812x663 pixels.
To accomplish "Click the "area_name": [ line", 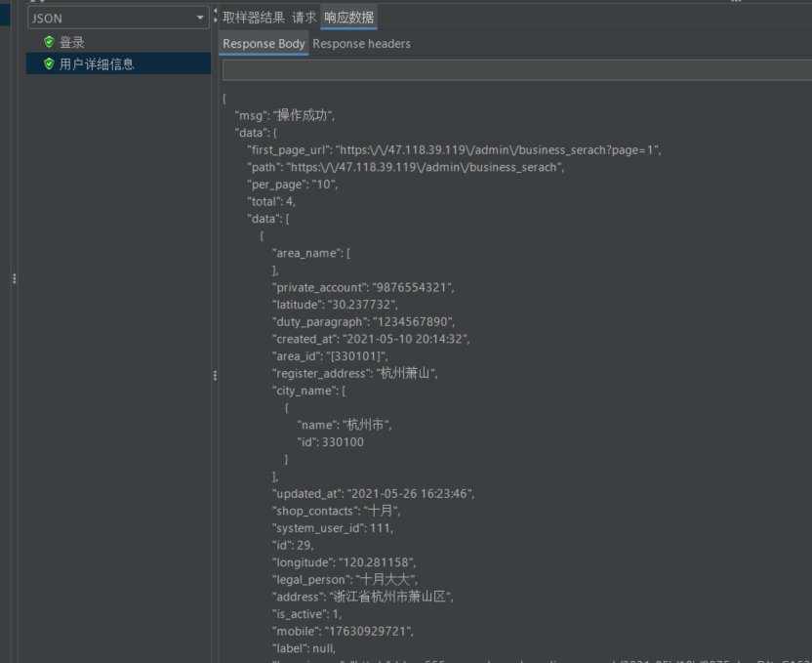I will (311, 253).
